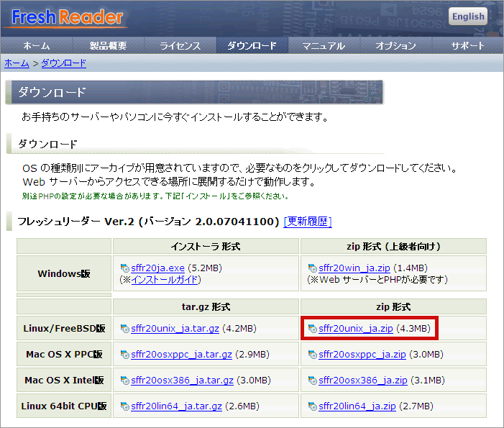Open the サポート navigation tab
This screenshot has width=504, height=428.
(x=467, y=45)
